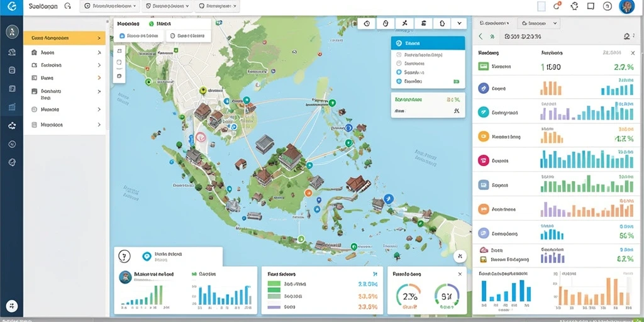Toggle the green status indicator in map header card
This screenshot has height=322, width=644.
tap(151, 25)
